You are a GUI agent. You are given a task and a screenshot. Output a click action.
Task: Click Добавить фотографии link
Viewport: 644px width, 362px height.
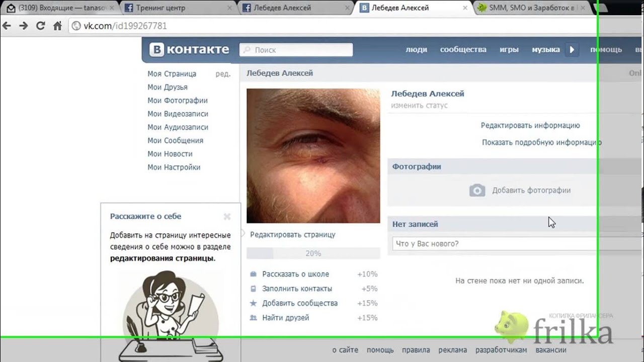(531, 191)
